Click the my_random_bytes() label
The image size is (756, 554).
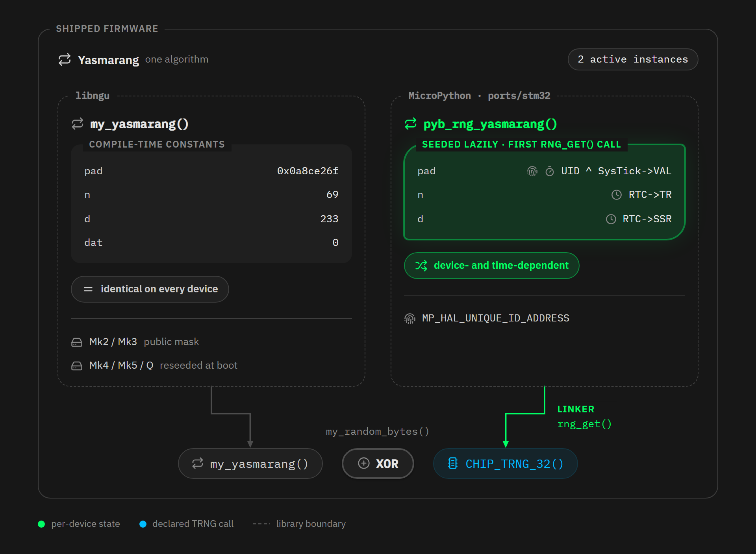(377, 432)
